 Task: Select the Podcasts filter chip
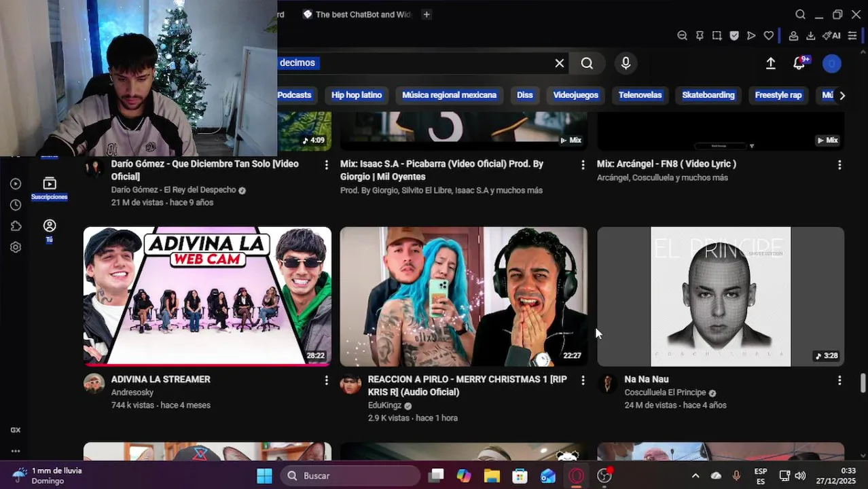click(x=294, y=95)
